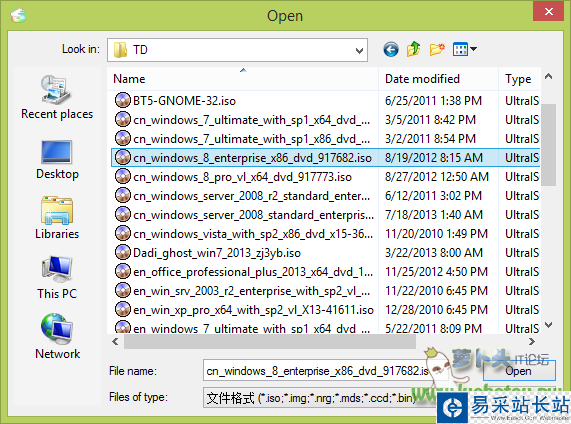This screenshot has height=424, width=571.
Task: Select the disc icon of Dadi_ghost_win7_2013_zj3yb.iso
Action: pyautogui.click(x=123, y=252)
